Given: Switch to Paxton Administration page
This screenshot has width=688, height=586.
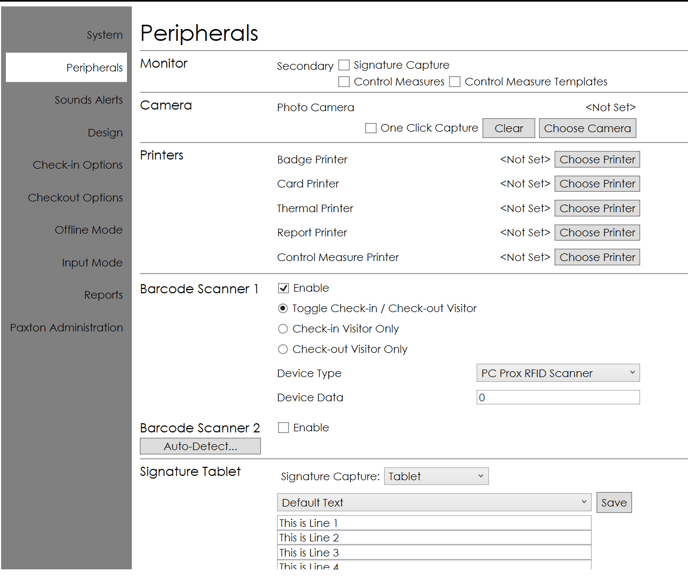Looking at the screenshot, I should [x=67, y=327].
